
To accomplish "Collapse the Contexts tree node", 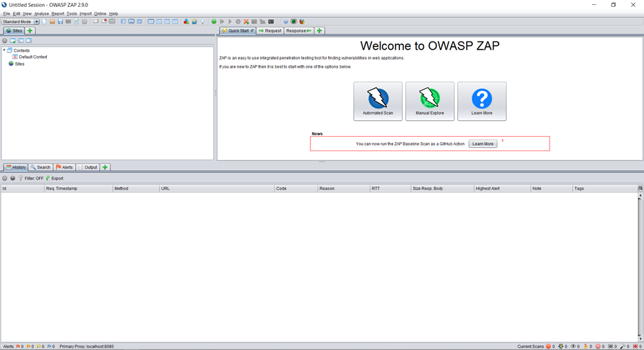I will [4, 50].
